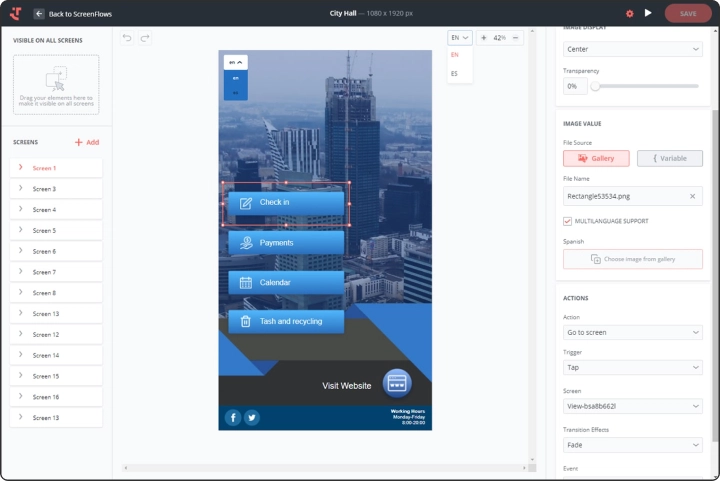Choose Gallery as file source

tap(596, 158)
